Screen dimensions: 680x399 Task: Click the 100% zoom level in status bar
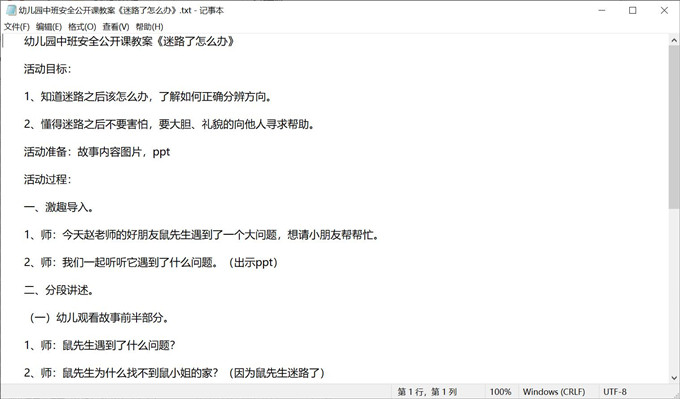[500, 392]
